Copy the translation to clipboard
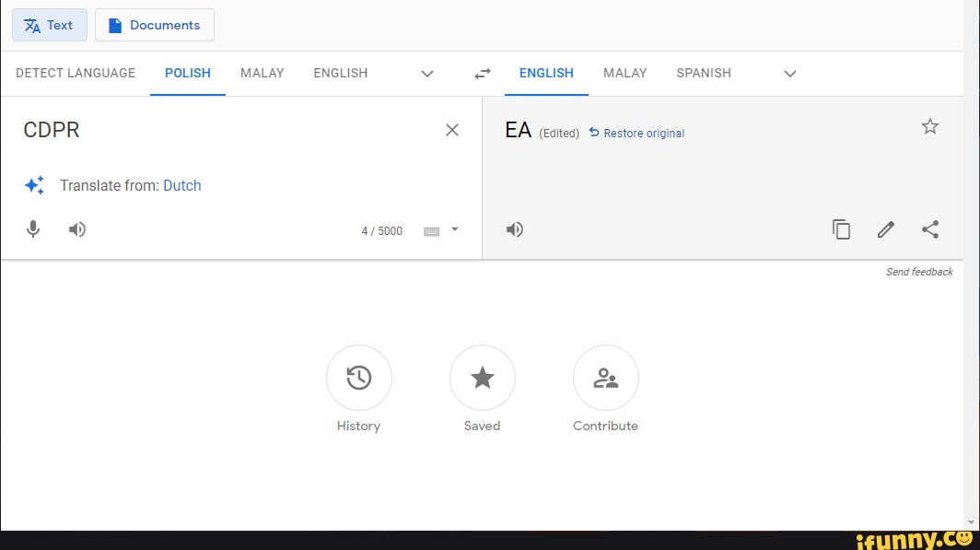The image size is (980, 550). [x=841, y=229]
